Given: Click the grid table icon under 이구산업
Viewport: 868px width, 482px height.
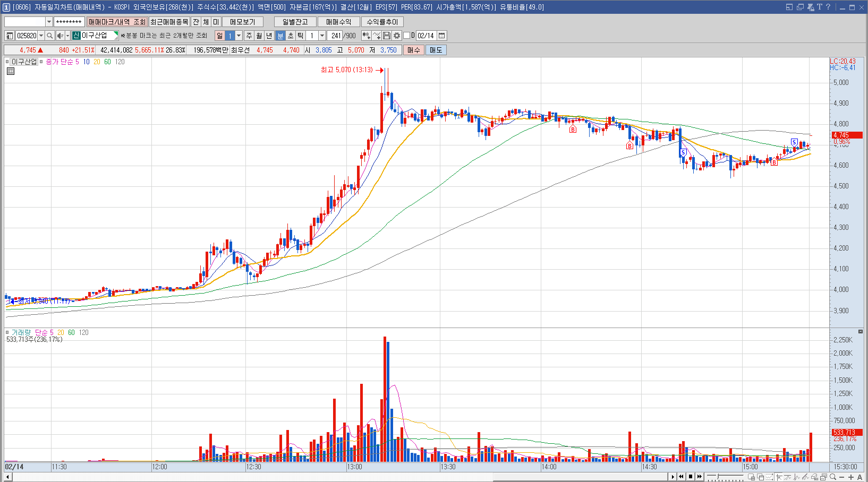Looking at the screenshot, I should (11, 71).
